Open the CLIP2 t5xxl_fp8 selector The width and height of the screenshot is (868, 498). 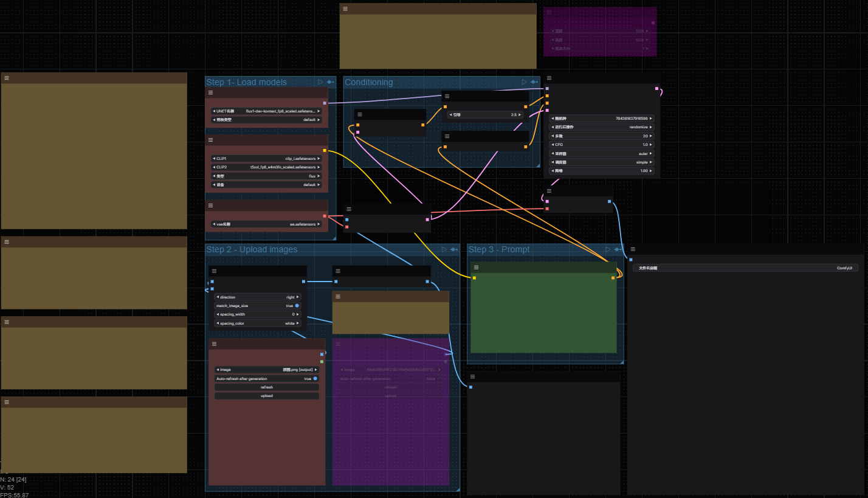(267, 167)
